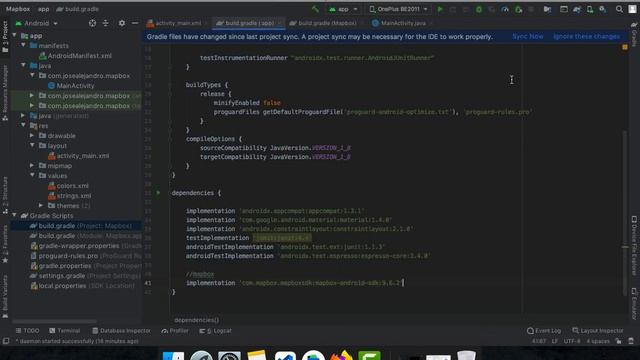
Task: Open the green Camtasia icon in Dock
Action: pyautogui.click(x=369, y=355)
